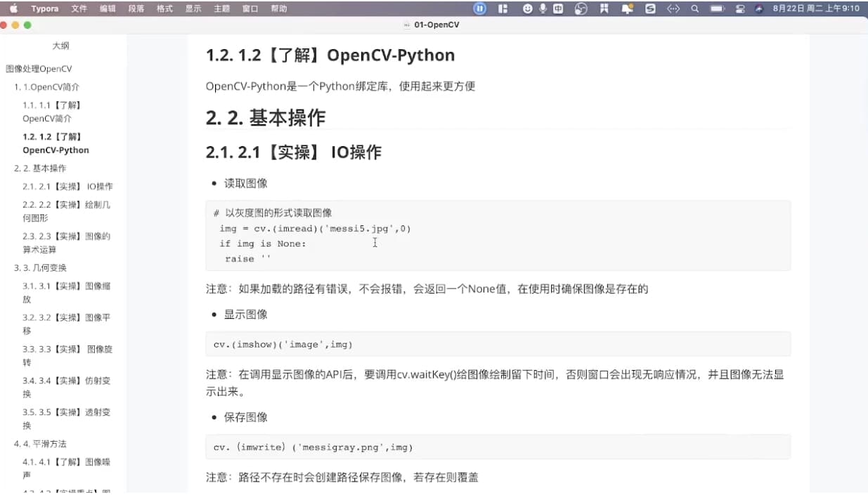Check the battery status icon
This screenshot has height=495, width=868.
point(718,8)
